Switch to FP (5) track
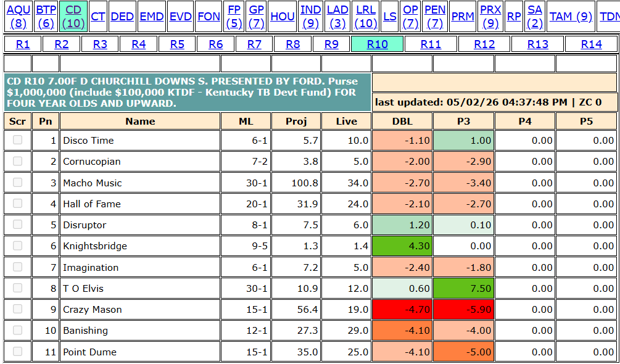620x364 pixels. [234, 16]
